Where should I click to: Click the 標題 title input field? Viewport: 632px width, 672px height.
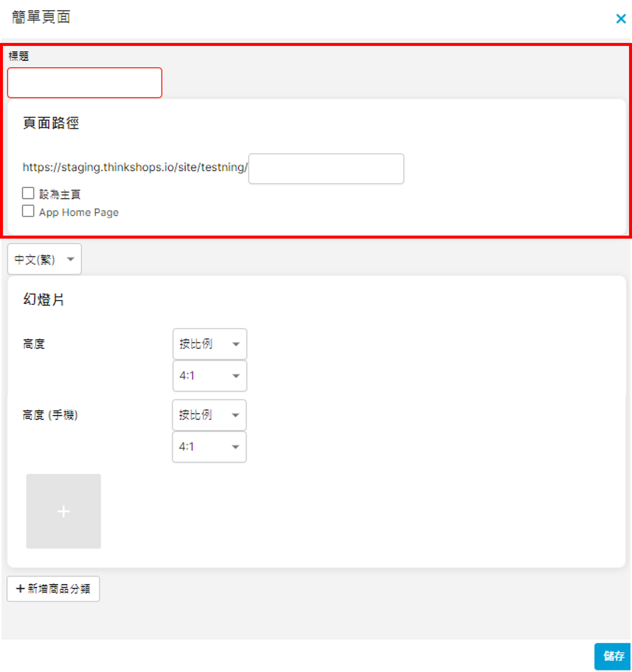pyautogui.click(x=84, y=83)
